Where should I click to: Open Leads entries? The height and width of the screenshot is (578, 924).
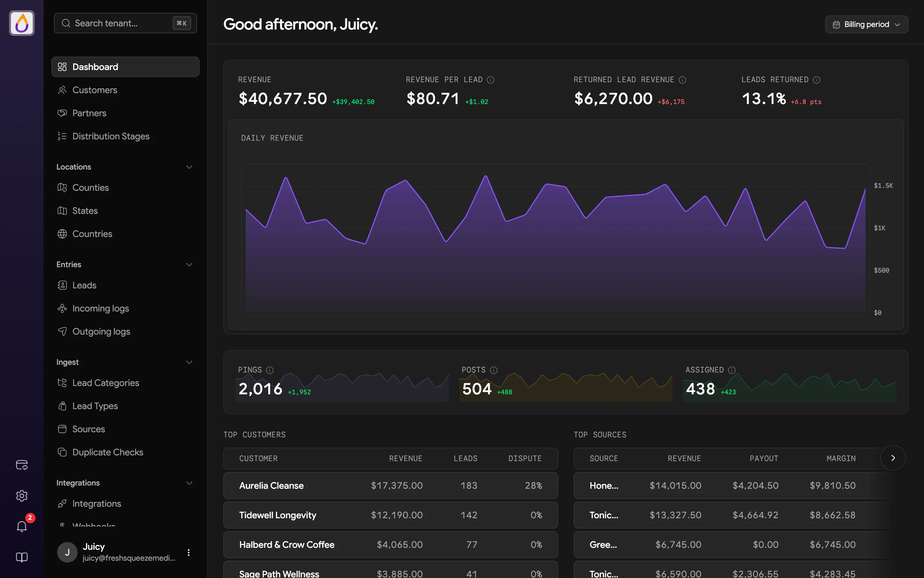[x=125, y=285]
